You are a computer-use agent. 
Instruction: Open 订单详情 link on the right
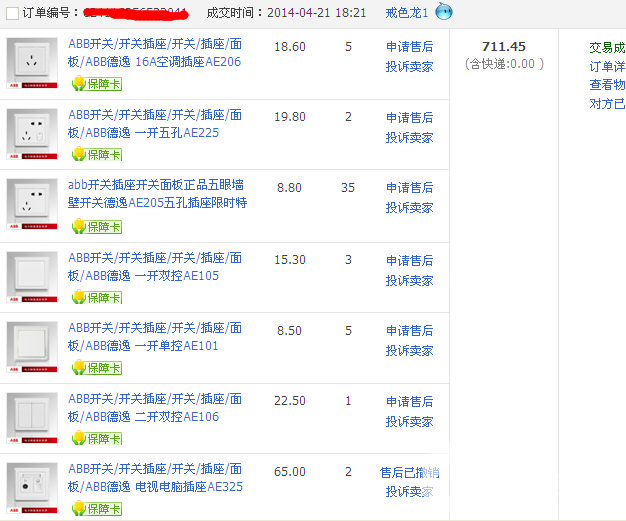coord(607,66)
